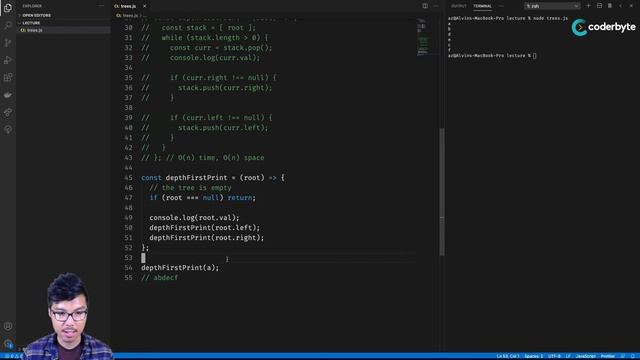Click the bottom activity bar icon above Accounts
640x360 pixels.
(x=8, y=129)
